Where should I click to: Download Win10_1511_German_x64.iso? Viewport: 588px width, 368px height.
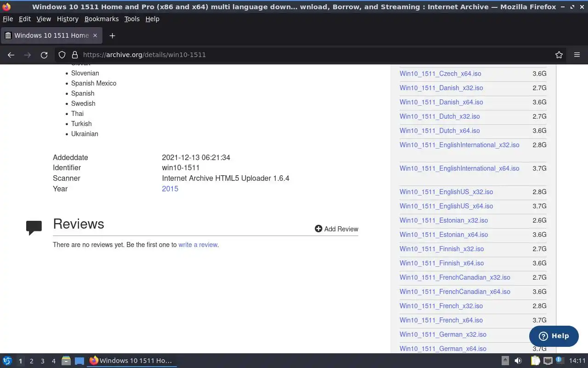443,349
